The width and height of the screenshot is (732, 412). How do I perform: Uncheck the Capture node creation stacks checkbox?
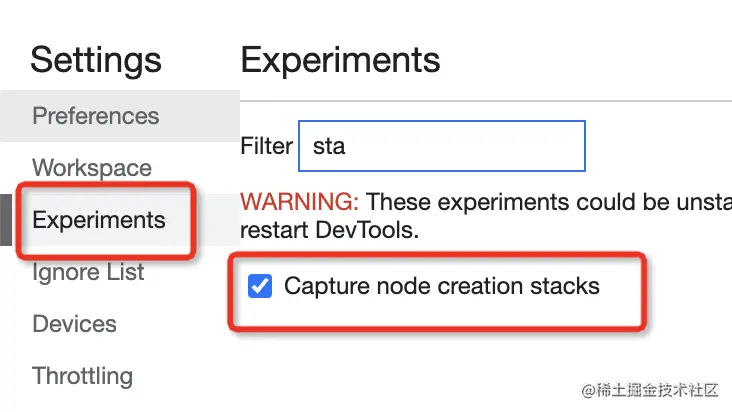(x=260, y=287)
